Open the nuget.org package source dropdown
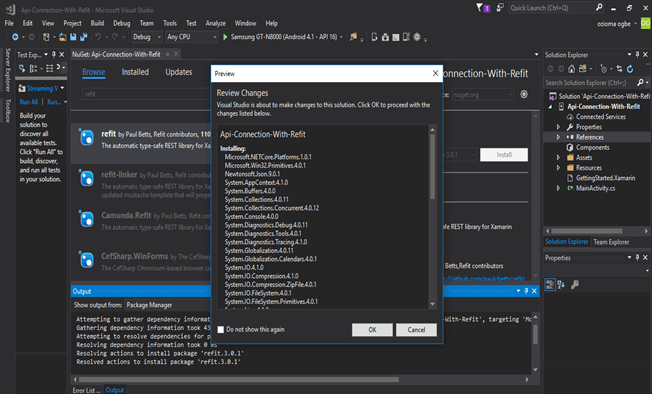Viewport: 652px width, 394px height. pyautogui.click(x=483, y=95)
